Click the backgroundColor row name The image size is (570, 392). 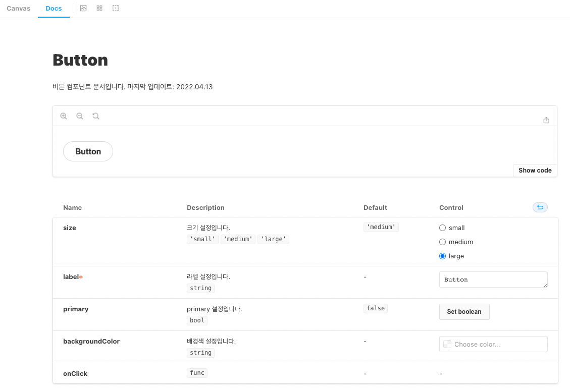[x=91, y=341]
